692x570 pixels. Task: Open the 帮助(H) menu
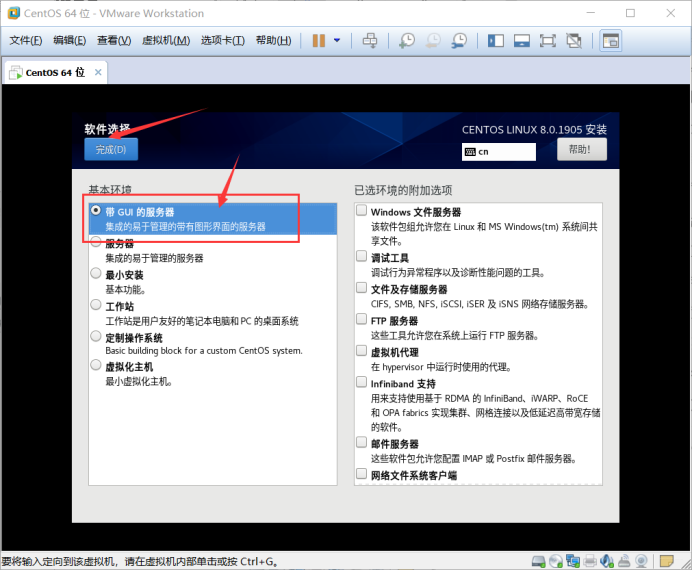coord(273,41)
